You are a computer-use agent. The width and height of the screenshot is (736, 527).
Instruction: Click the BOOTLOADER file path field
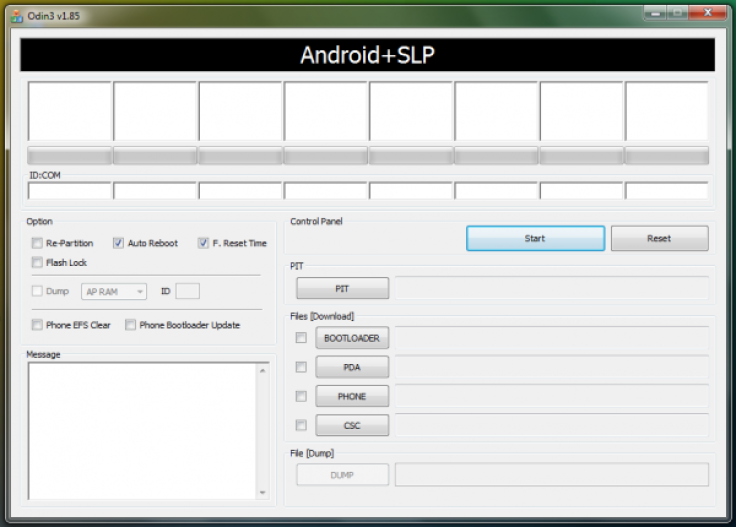552,338
